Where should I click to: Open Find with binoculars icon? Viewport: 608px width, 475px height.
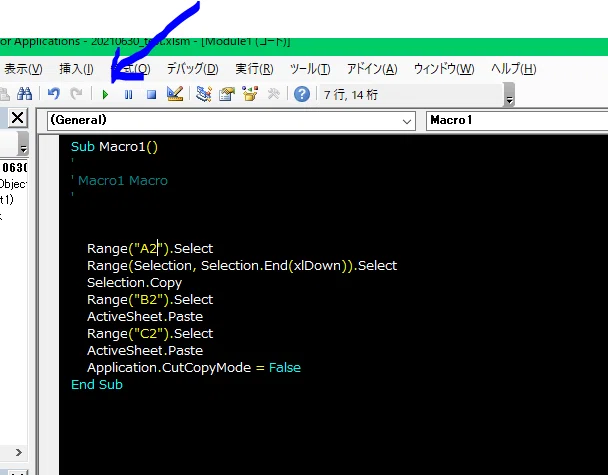click(x=25, y=94)
